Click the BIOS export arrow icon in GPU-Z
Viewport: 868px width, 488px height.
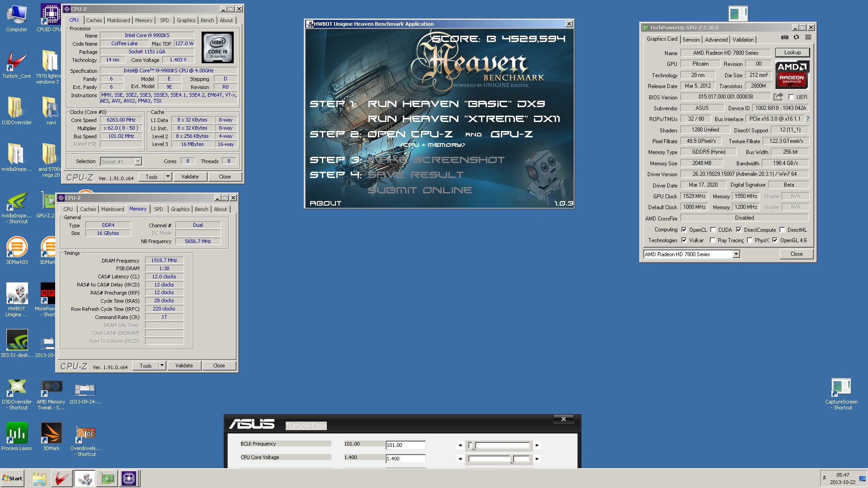pos(778,96)
